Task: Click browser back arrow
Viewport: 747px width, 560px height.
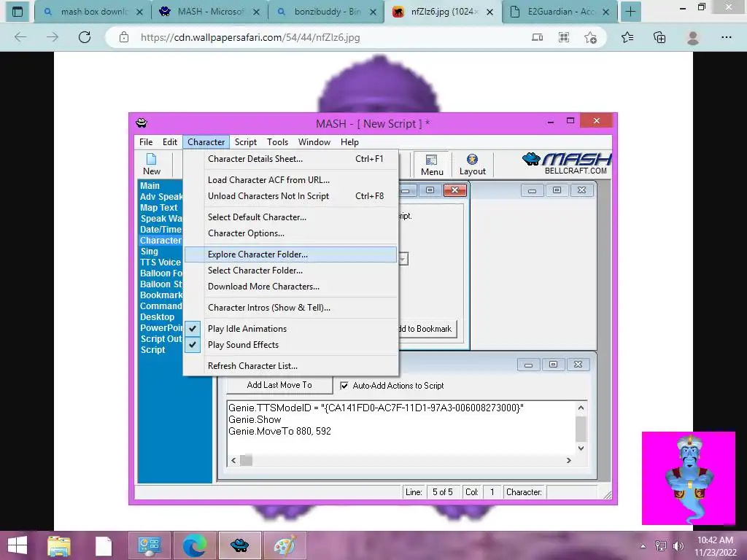Action: tap(20, 37)
